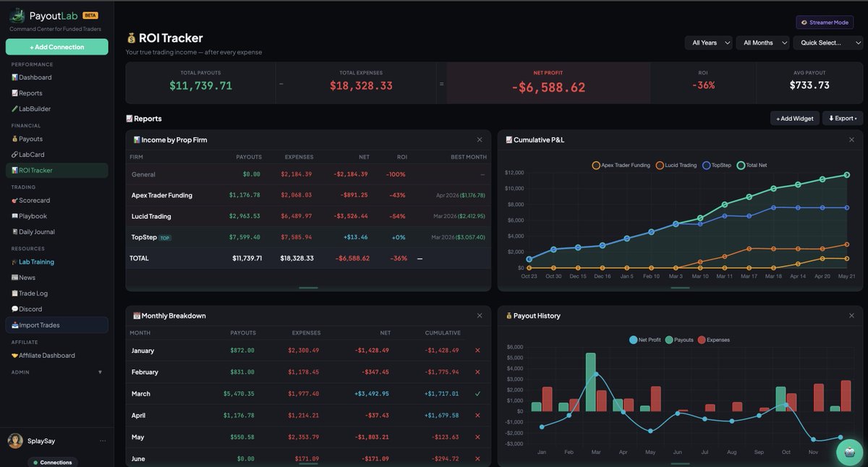Expand the Admin section arrow
Viewport: 868px width, 467px height.
100,372
